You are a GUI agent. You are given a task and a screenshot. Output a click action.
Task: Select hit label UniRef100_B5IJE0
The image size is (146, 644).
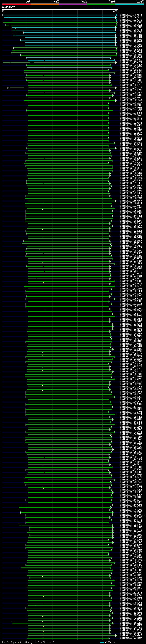tap(131, 623)
